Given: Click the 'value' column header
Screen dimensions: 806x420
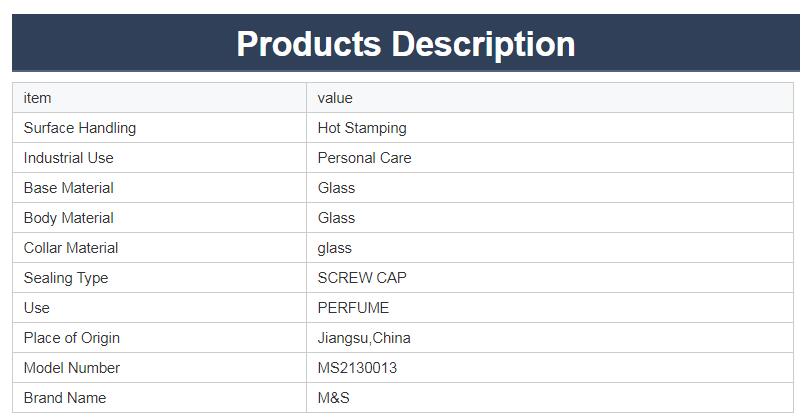Looking at the screenshot, I should click(x=335, y=98).
